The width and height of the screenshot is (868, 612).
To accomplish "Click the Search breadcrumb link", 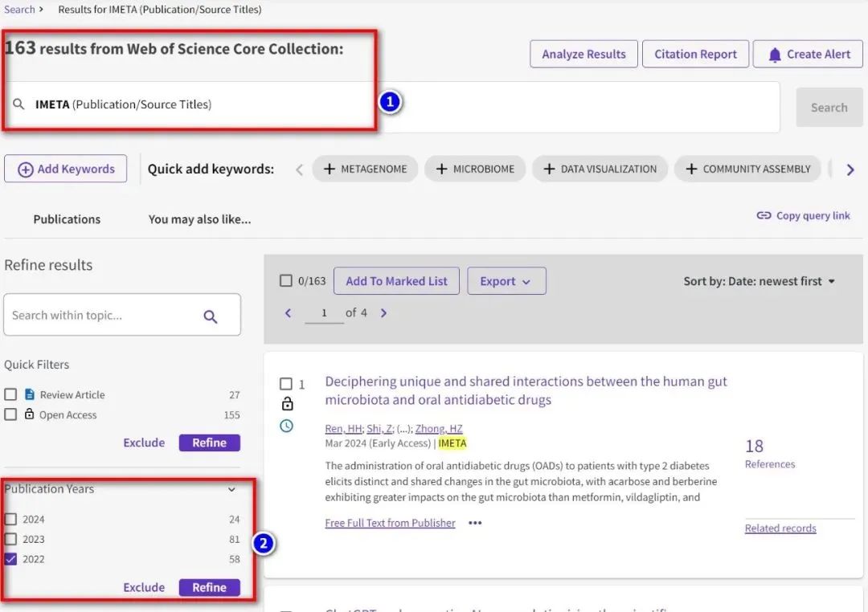I will [x=19, y=10].
